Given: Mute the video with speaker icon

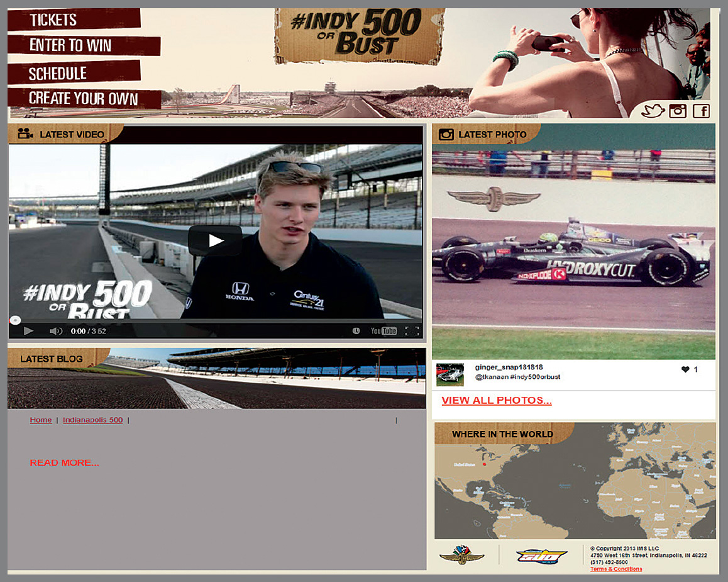Looking at the screenshot, I should [56, 331].
